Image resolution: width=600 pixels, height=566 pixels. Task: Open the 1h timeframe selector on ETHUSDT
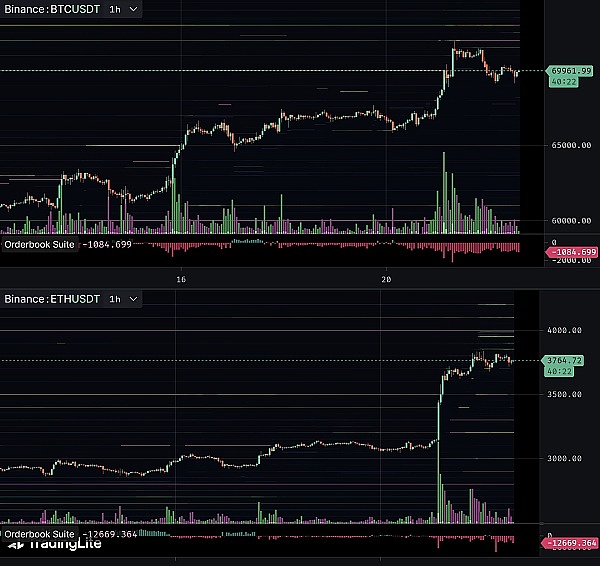114,299
